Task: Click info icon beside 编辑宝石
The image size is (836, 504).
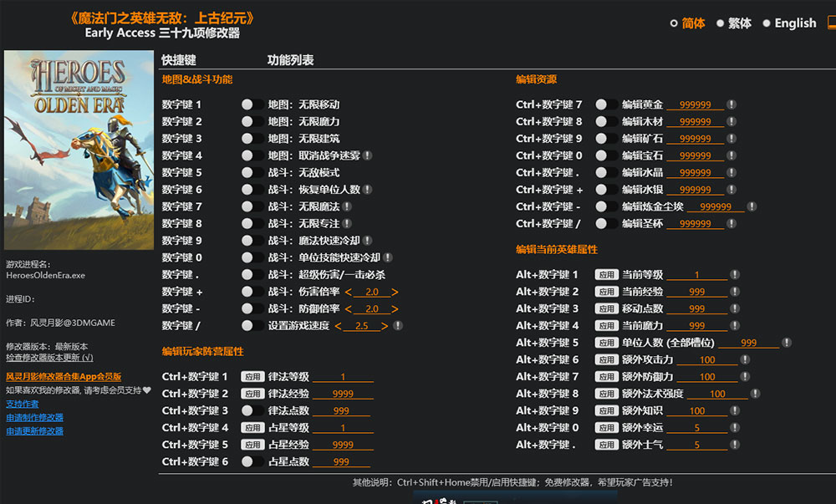Action: (731, 155)
